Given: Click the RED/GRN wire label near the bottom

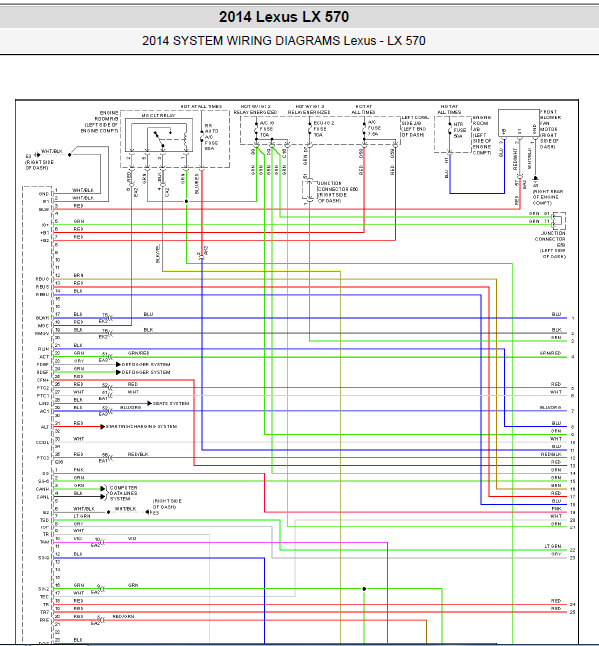Looking at the screenshot, I should (123, 616).
